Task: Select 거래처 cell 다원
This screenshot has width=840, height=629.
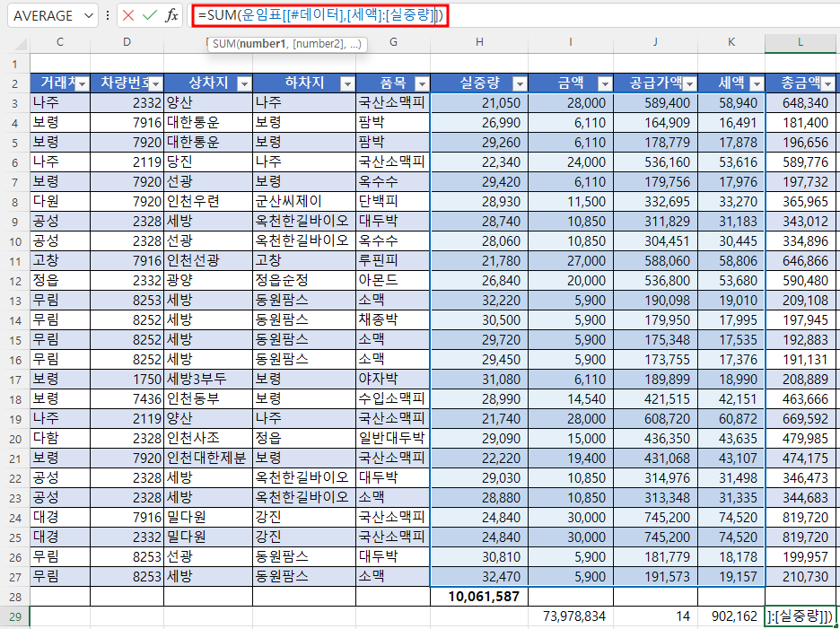Action: tap(60, 202)
